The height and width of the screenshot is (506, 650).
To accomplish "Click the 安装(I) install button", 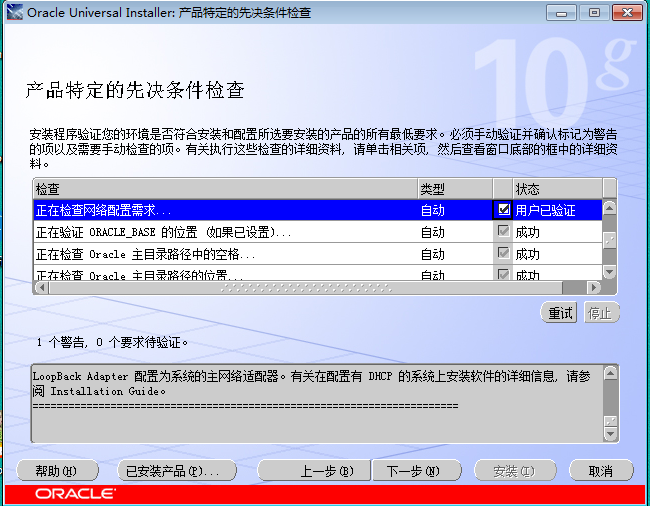I will tap(514, 471).
